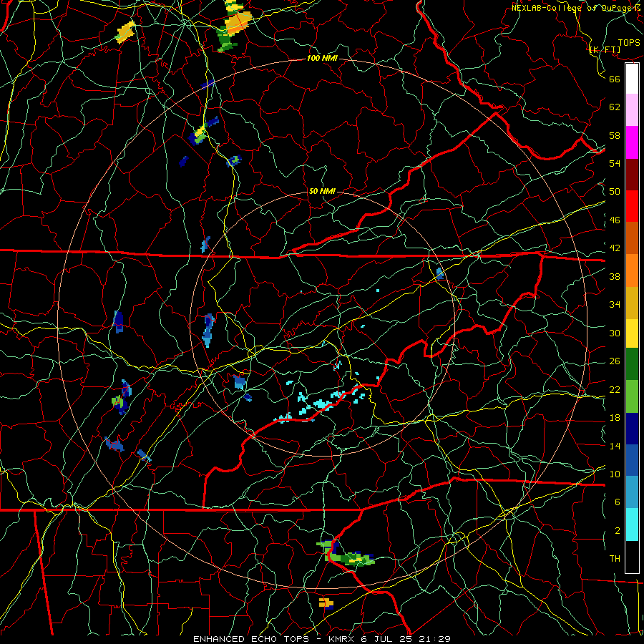Click the "18" label on the tops scale
The image size is (644, 644).
pos(615,418)
